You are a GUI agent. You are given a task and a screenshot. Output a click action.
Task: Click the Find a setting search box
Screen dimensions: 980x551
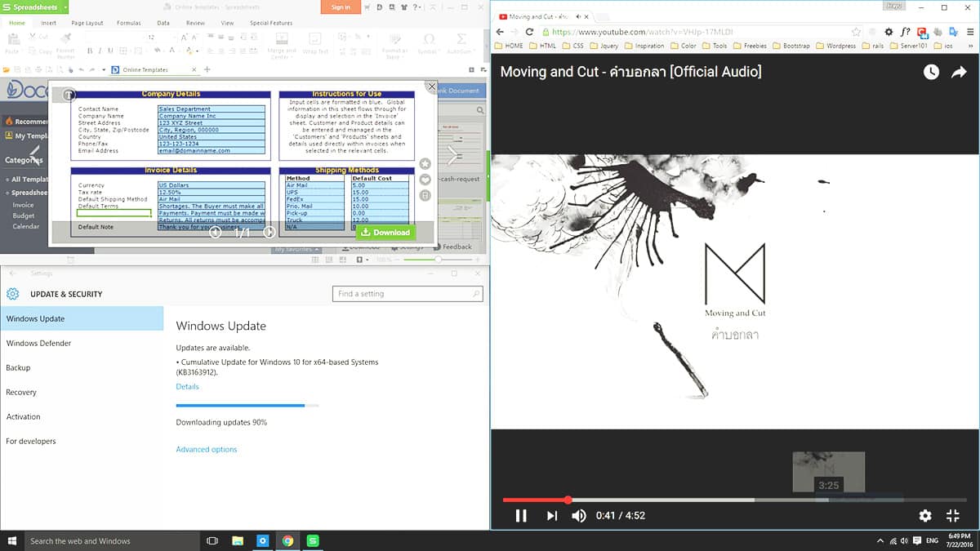pos(408,294)
